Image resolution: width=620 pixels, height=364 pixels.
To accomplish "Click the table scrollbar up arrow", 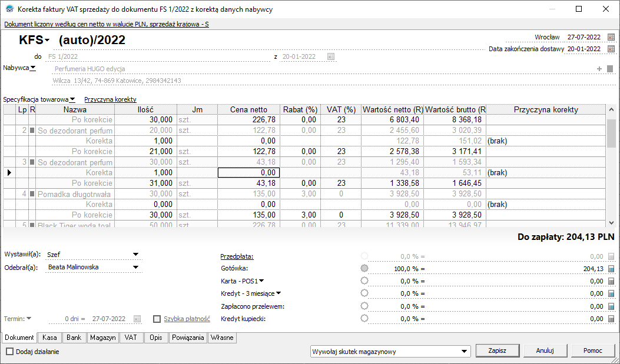I will click(611, 109).
